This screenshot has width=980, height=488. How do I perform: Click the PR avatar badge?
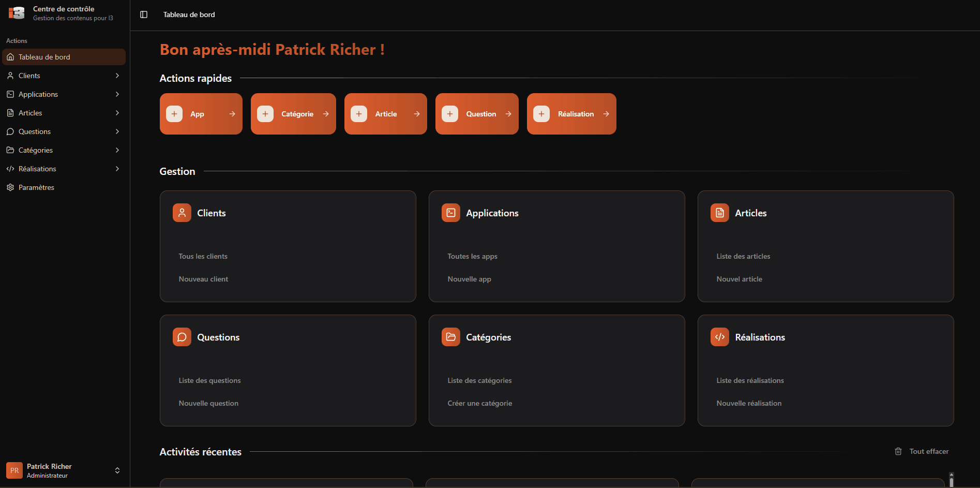coord(14,470)
